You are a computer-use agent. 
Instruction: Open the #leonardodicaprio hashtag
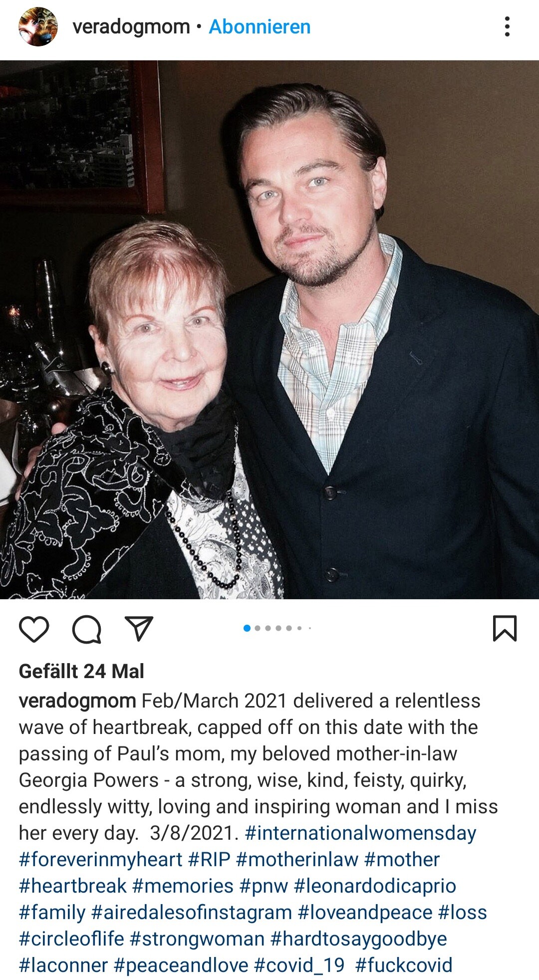click(x=375, y=886)
